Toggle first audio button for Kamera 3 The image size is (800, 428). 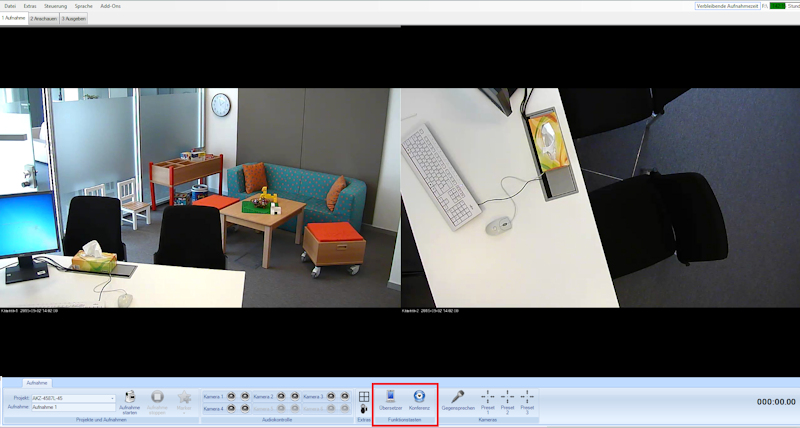(331, 397)
